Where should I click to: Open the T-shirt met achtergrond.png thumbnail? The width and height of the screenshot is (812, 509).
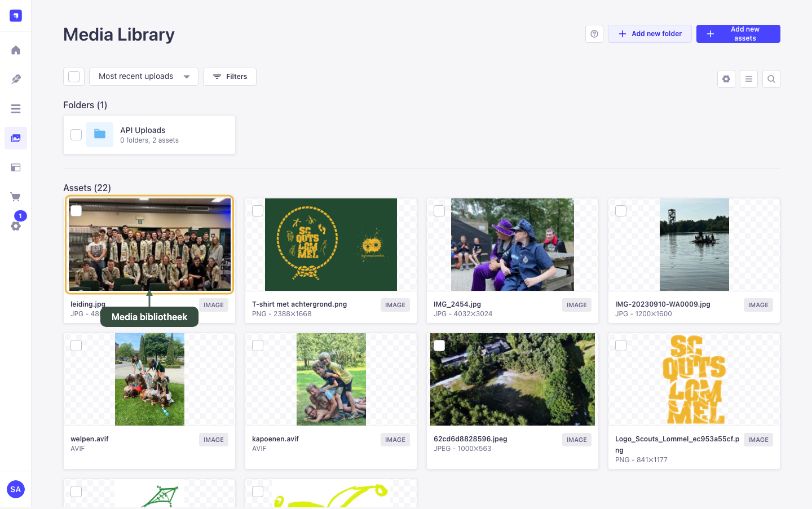pyautogui.click(x=331, y=245)
